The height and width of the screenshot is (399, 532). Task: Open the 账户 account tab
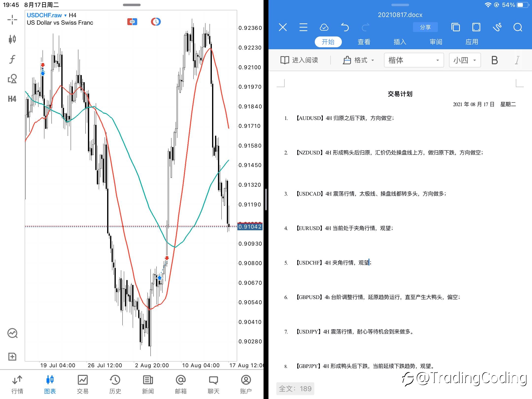246,384
